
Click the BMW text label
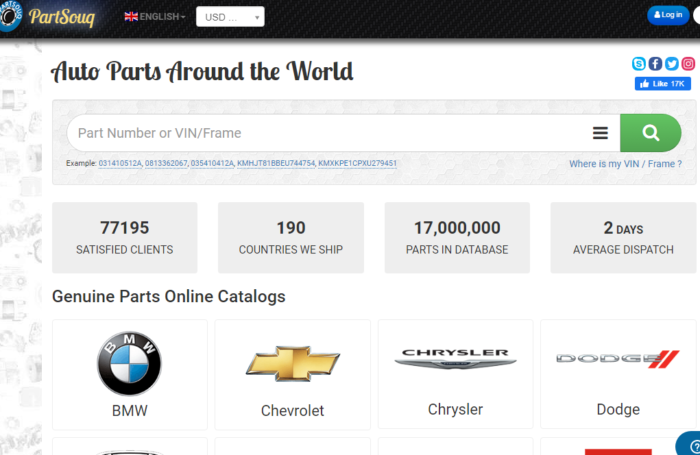[x=129, y=410]
